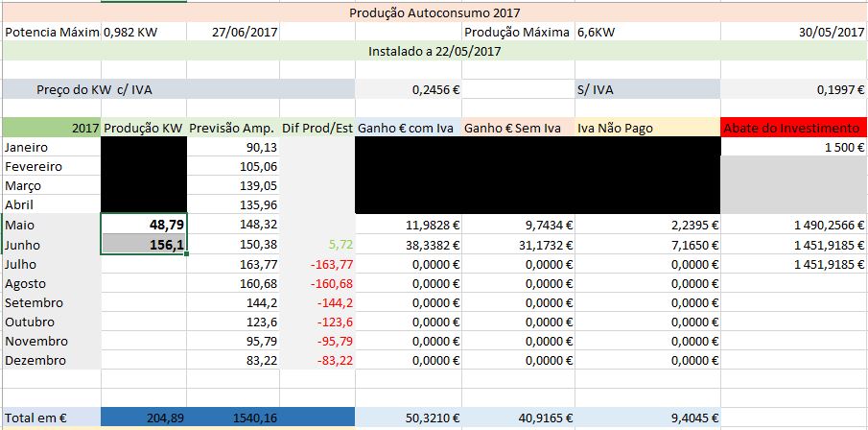
Task: Select the '6,6KW' cell
Action: [x=647, y=32]
